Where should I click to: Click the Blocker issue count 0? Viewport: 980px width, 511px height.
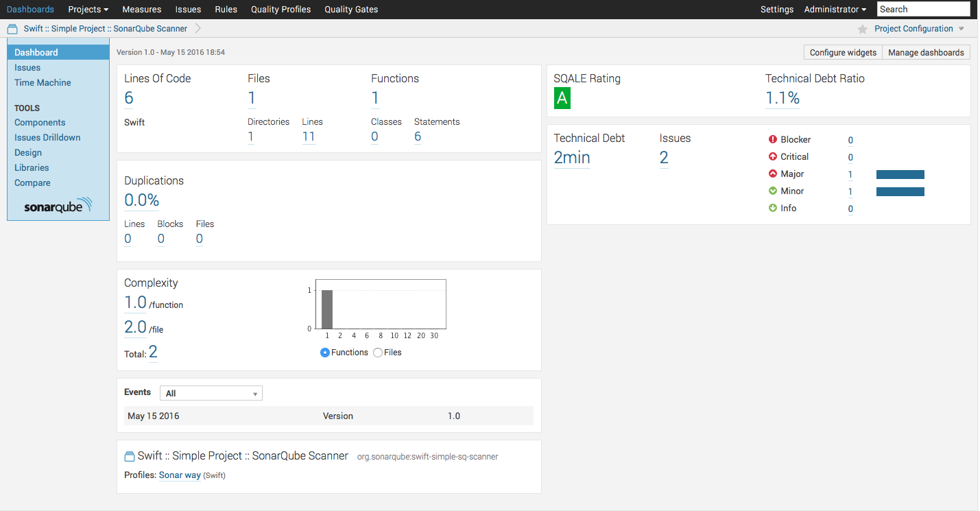click(850, 140)
